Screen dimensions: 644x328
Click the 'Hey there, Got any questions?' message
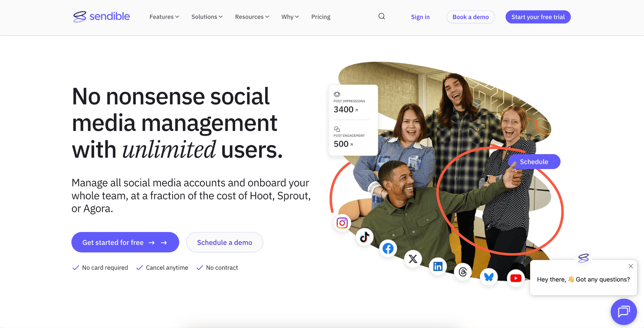coord(583,279)
